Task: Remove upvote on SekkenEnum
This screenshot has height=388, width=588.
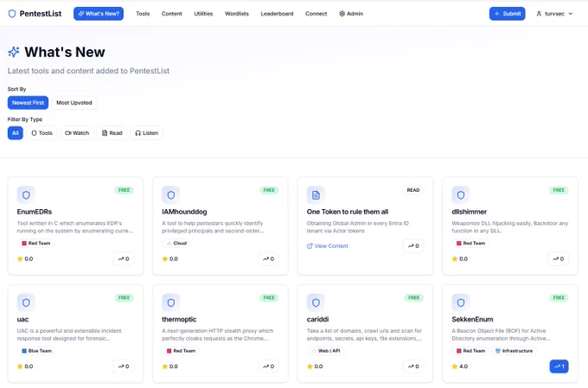Action: point(559,366)
